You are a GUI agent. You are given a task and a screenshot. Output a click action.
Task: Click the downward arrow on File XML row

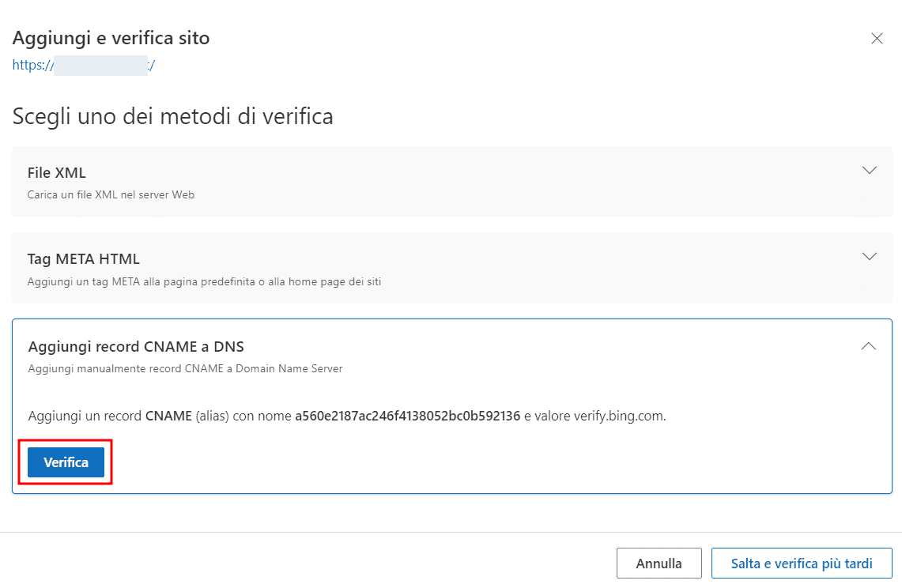[870, 169]
